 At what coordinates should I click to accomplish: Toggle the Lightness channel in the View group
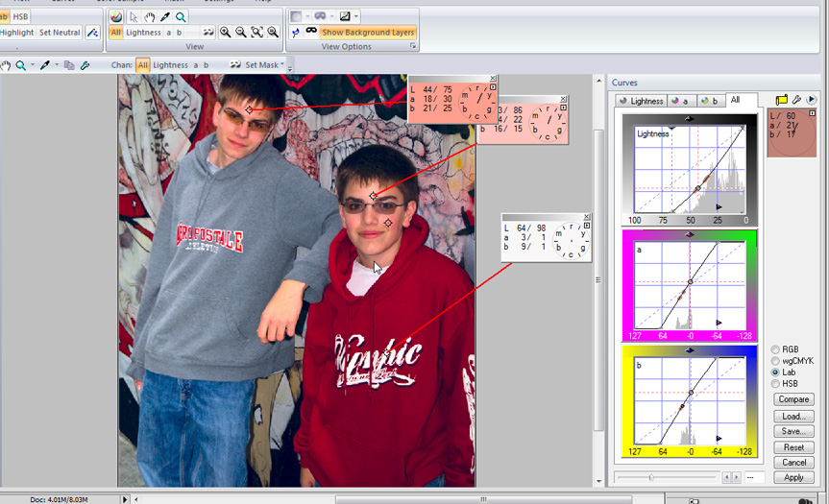click(143, 33)
